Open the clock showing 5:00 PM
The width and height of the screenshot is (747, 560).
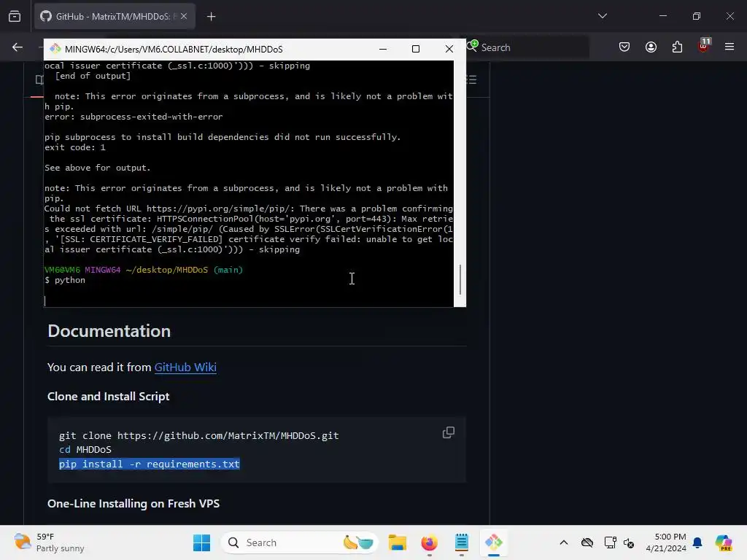point(666,542)
